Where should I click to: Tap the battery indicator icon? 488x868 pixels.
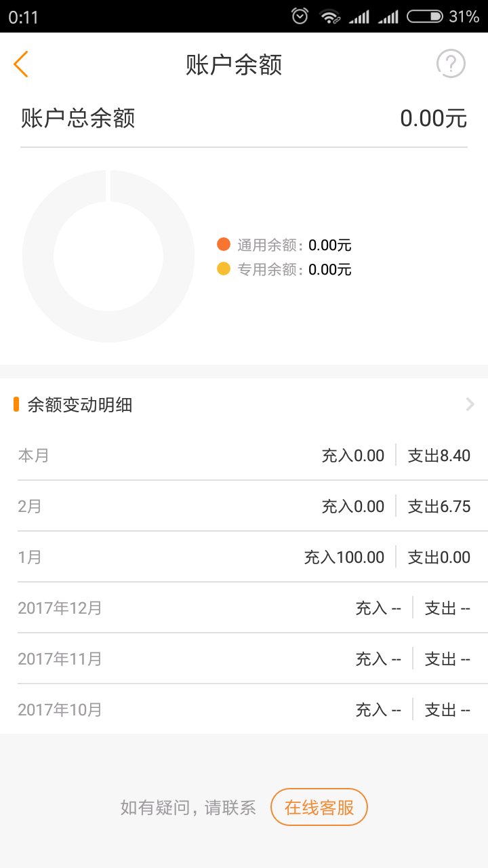coord(426,16)
